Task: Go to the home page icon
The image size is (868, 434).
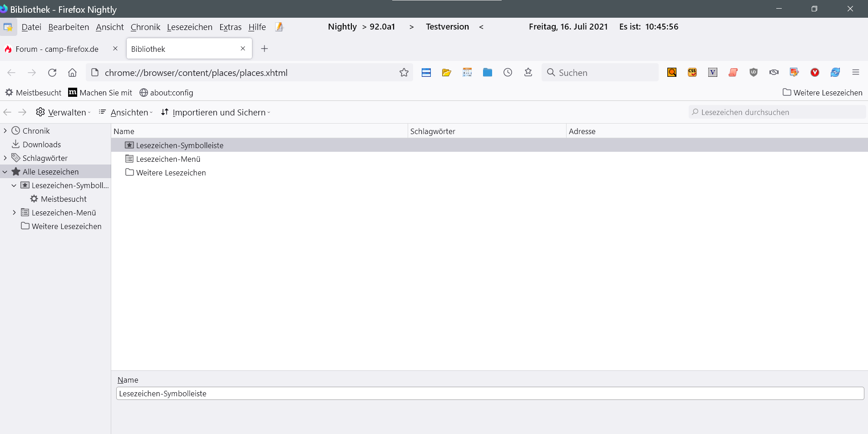Action: (72, 73)
